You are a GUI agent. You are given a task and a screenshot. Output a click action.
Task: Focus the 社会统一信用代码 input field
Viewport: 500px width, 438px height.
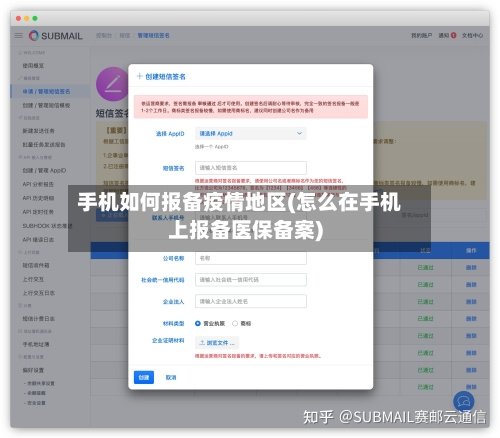pos(251,280)
